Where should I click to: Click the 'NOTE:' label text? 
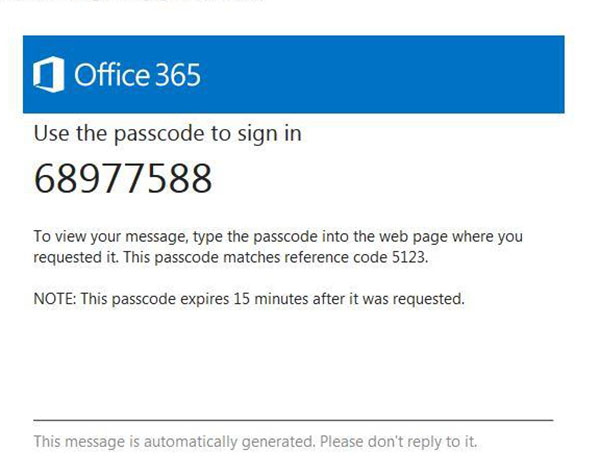[55, 298]
